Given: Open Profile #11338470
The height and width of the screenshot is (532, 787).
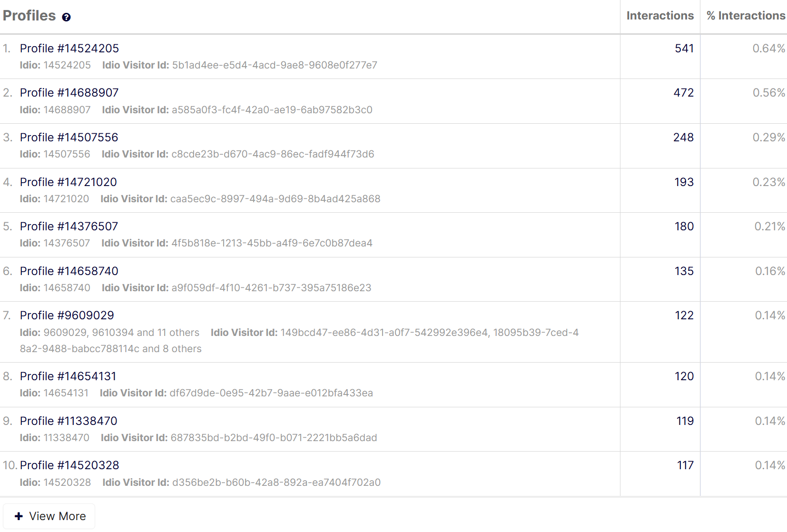Looking at the screenshot, I should click(69, 421).
